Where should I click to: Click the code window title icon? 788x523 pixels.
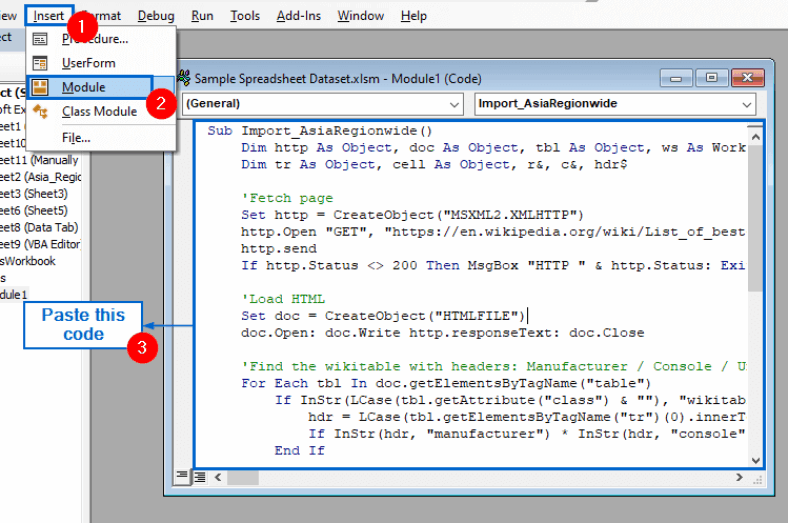click(x=184, y=78)
